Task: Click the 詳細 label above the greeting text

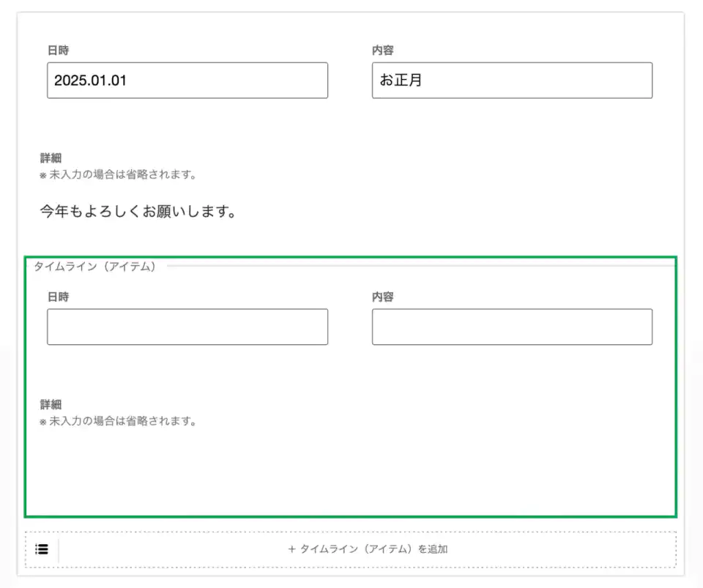Action: [x=51, y=158]
